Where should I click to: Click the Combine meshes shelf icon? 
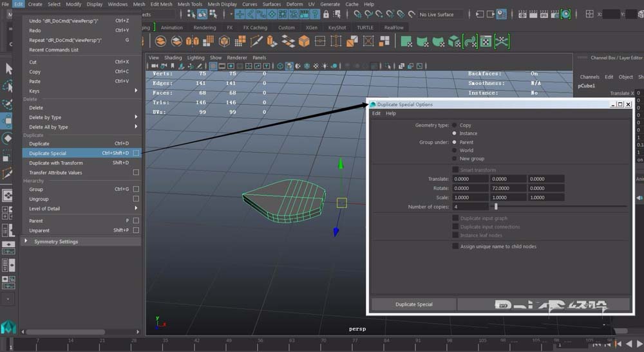click(160, 41)
